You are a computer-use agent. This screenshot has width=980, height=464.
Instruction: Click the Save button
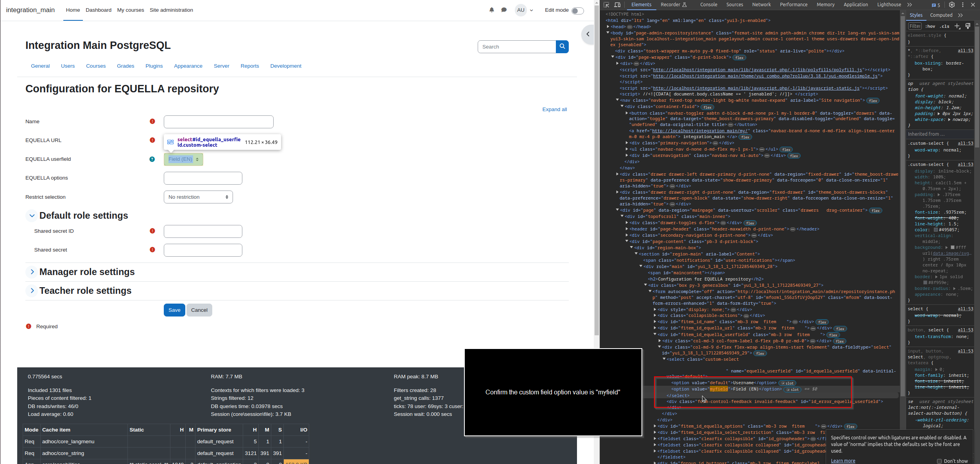[x=174, y=310]
